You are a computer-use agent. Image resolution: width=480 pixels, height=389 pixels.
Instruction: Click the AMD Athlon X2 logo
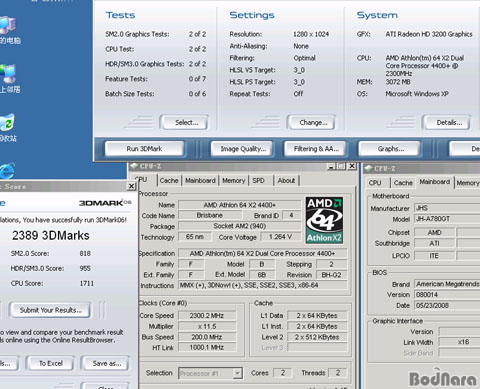tap(324, 220)
